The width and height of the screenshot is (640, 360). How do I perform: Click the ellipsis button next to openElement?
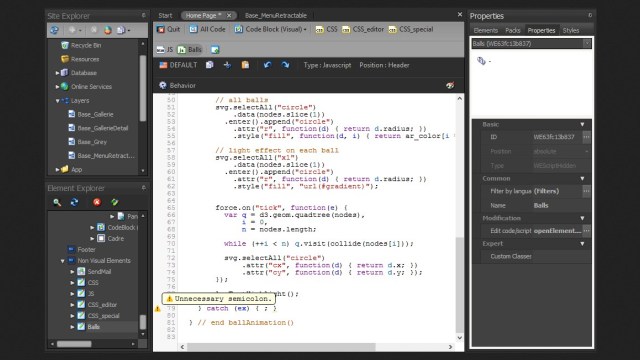click(587, 231)
